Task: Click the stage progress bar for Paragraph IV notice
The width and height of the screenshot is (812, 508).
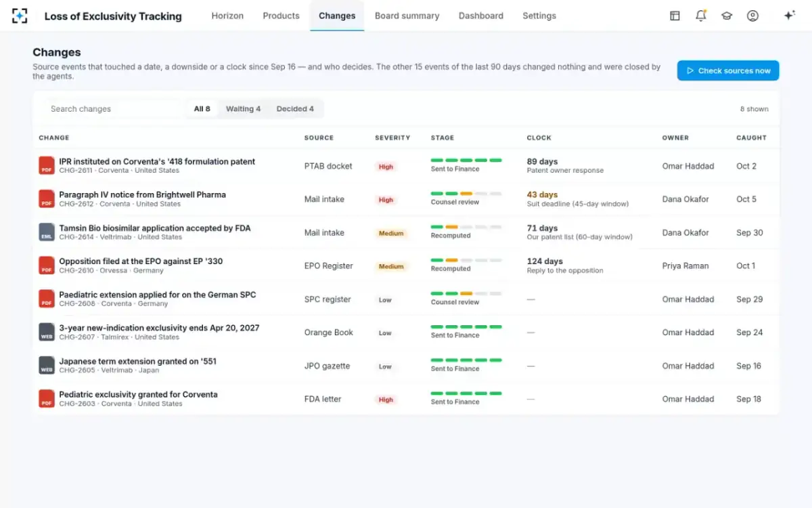Action: tap(466, 194)
